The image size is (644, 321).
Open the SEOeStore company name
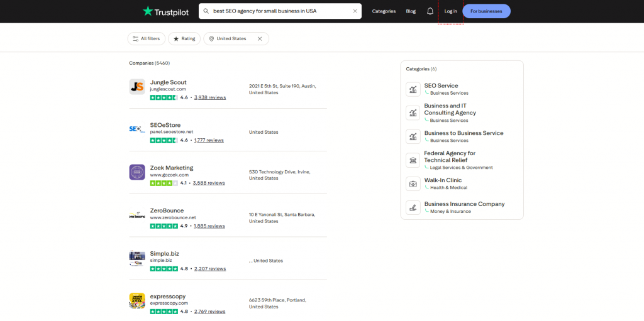click(x=165, y=125)
